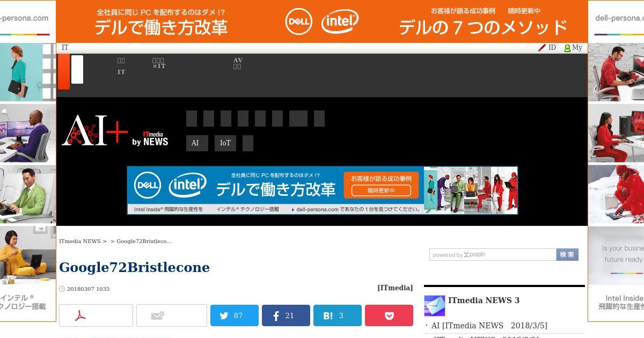The width and height of the screenshot is (644, 338).
Task: Click the article date 20180307 1035
Action: tap(88, 289)
